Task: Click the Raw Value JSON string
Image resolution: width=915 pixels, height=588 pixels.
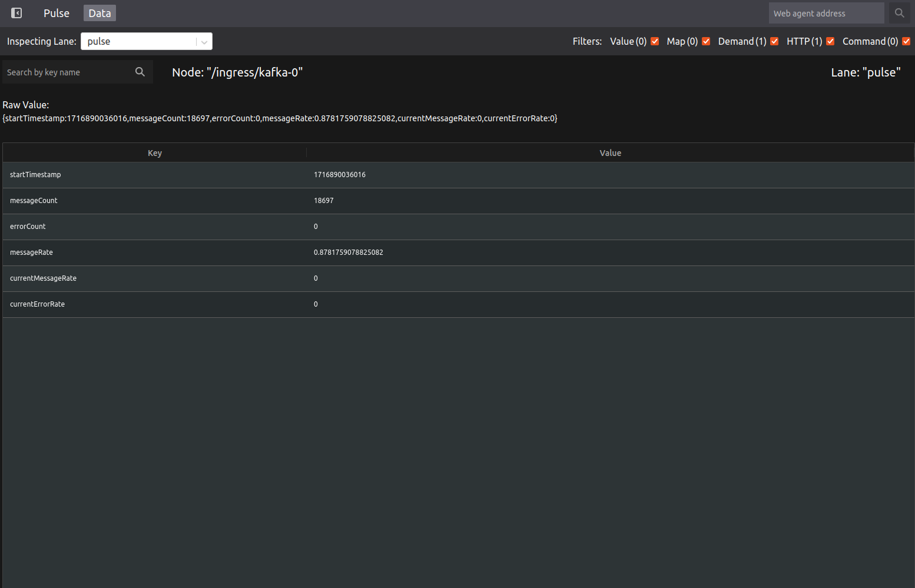Action: coord(280,118)
